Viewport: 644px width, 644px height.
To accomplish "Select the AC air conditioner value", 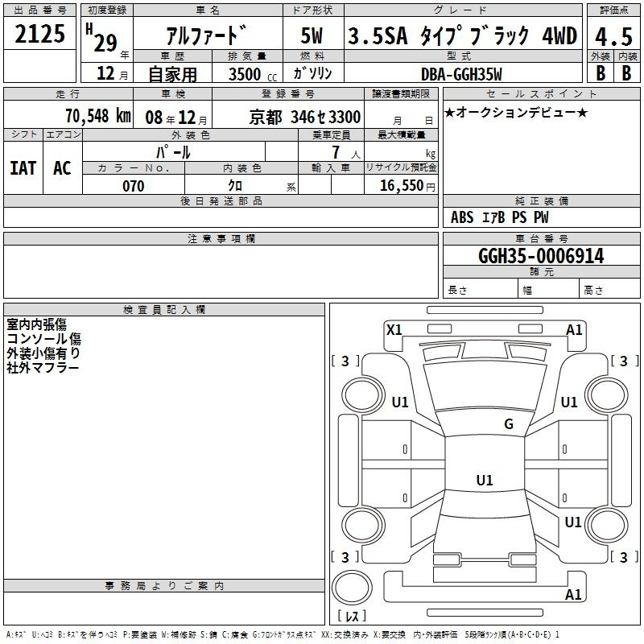I will coord(62,168).
